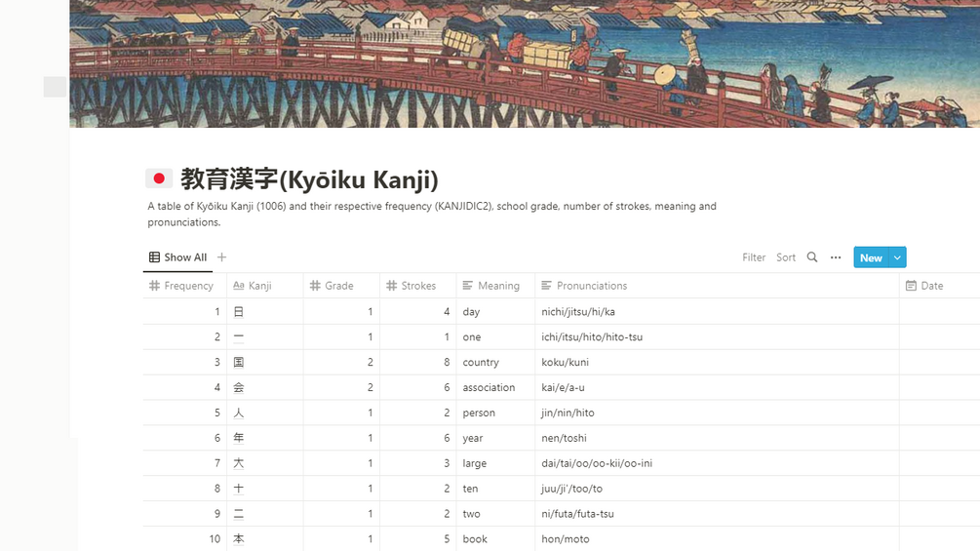Select the 'country' meaning cell
980x551 pixels.
click(495, 363)
